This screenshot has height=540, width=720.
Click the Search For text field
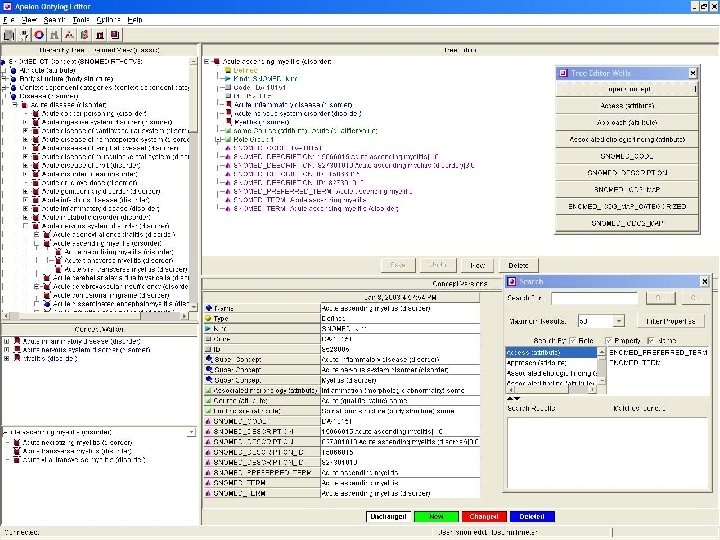click(x=593, y=298)
